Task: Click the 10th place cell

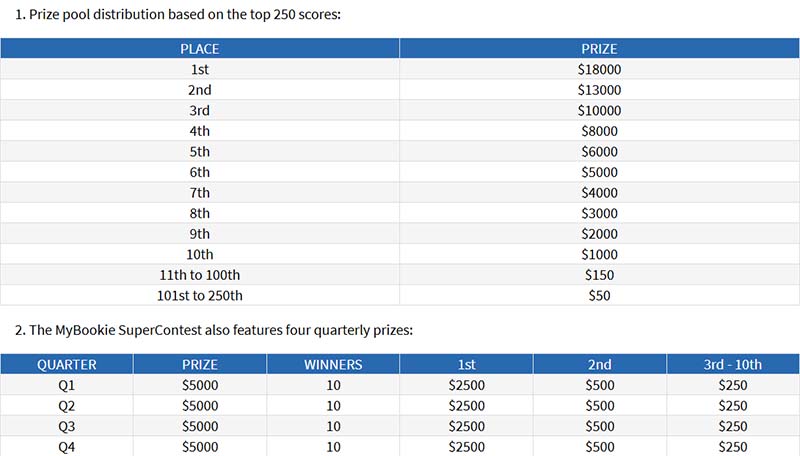Action: (199, 254)
